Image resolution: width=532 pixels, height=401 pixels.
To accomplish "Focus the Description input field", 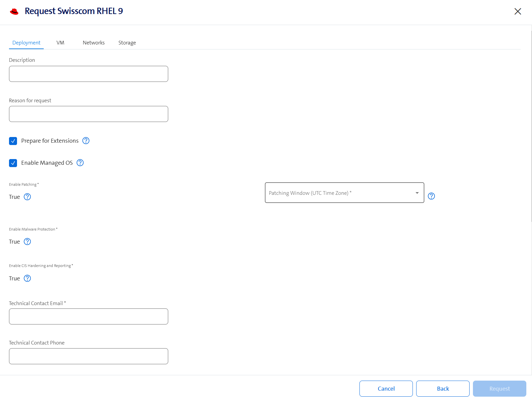I will coord(88,74).
